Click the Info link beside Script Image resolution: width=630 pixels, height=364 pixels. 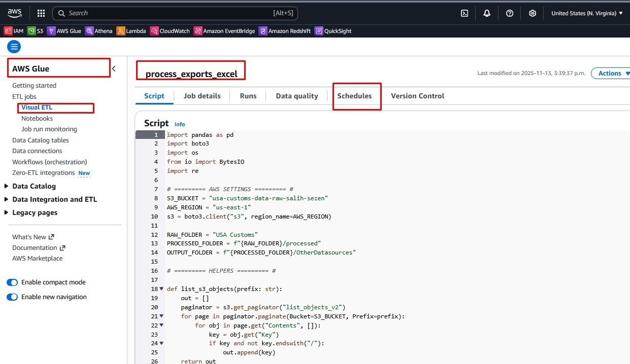pos(180,124)
